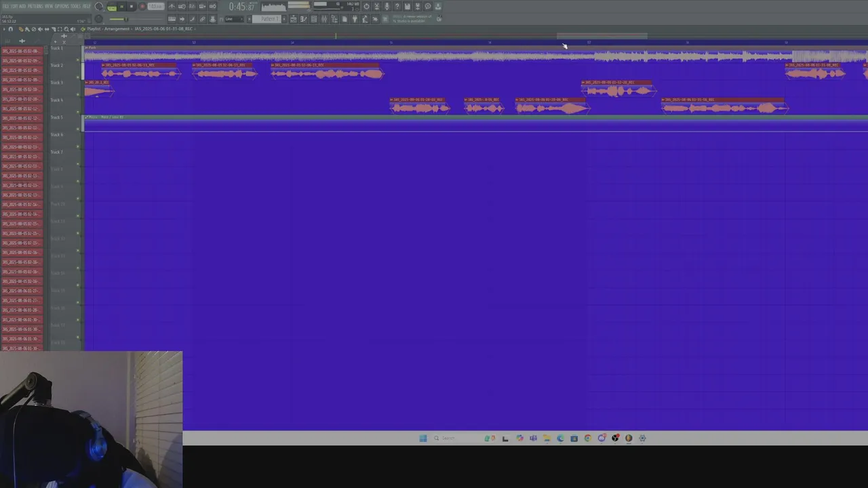
Task: Mute Track 2 with its green dot
Action: [78, 77]
